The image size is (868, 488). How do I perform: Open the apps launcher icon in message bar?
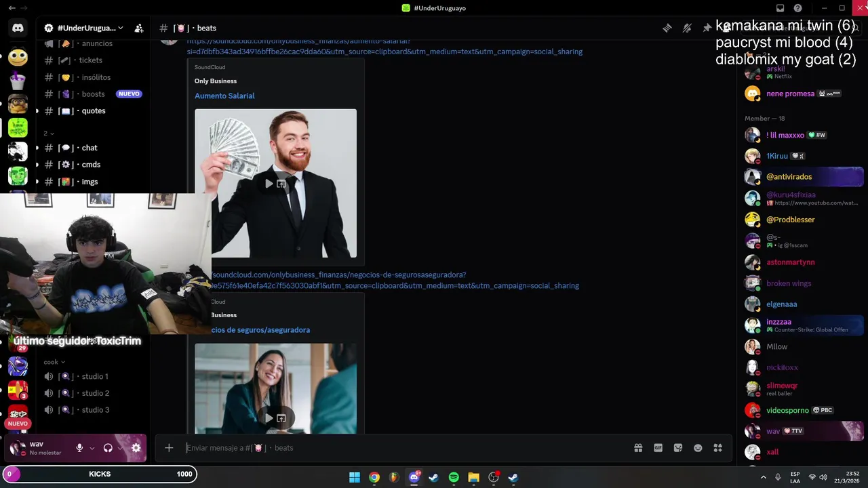[x=718, y=448]
